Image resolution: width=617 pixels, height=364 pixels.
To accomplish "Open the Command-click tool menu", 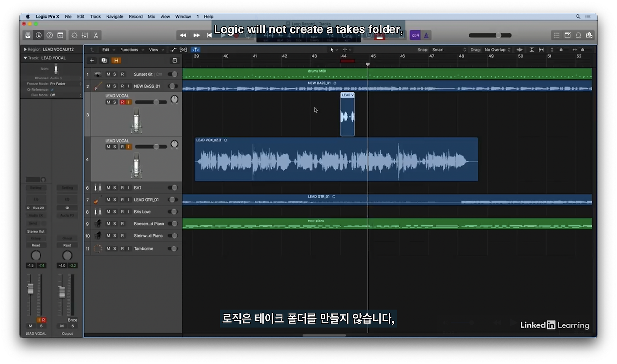I will tap(347, 50).
